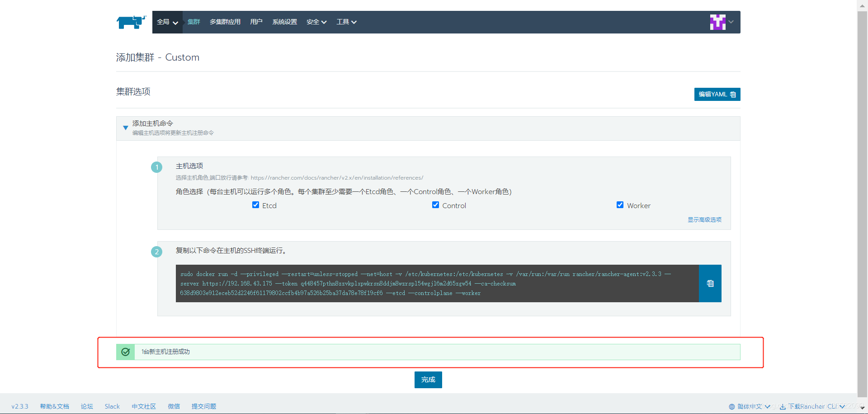
Task: Open the 中文社区 footer link
Action: [144, 406]
